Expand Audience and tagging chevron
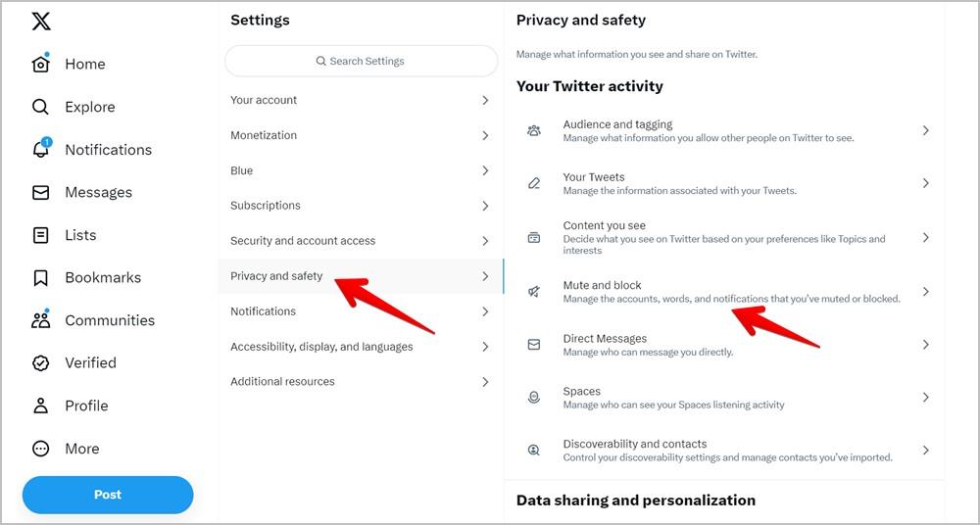Image resolution: width=980 pixels, height=525 pixels. coord(926,130)
